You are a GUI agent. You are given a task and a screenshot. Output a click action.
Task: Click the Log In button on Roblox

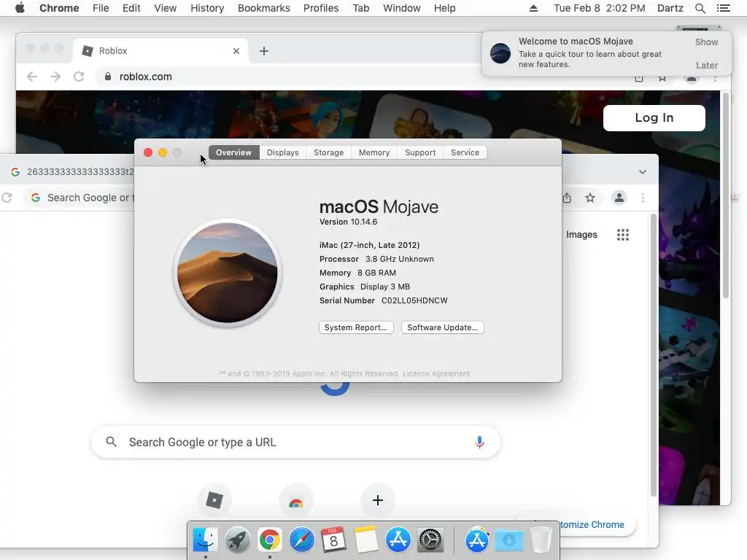click(x=654, y=117)
